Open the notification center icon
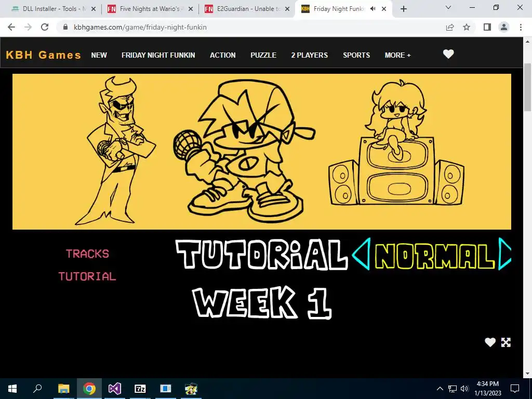The image size is (532, 399). pyautogui.click(x=515, y=389)
